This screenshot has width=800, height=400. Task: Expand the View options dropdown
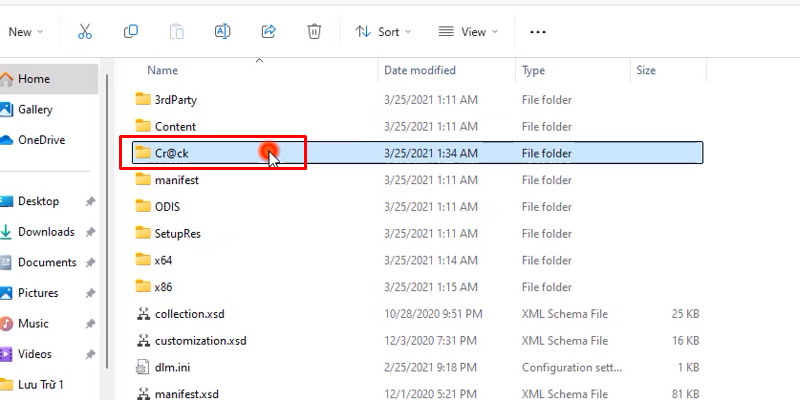465,32
